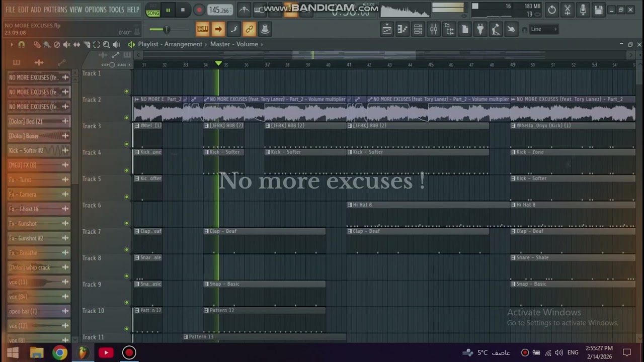
Task: Open the ADD menu
Action: [x=36, y=10]
